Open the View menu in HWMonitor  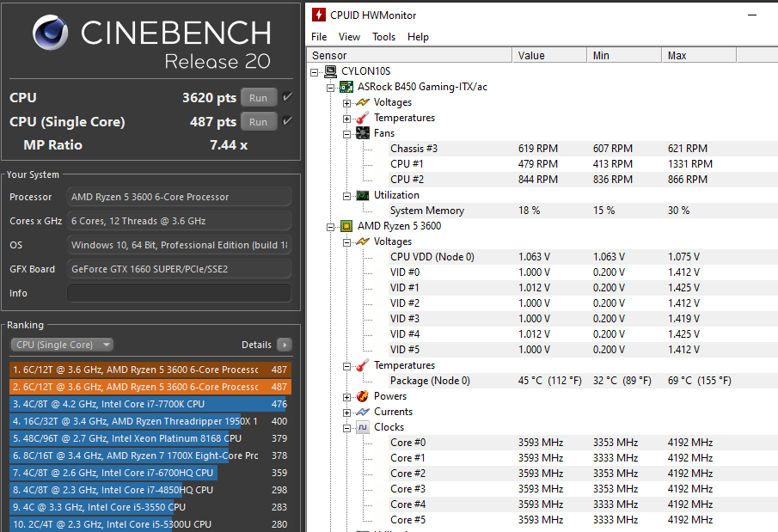tap(349, 37)
